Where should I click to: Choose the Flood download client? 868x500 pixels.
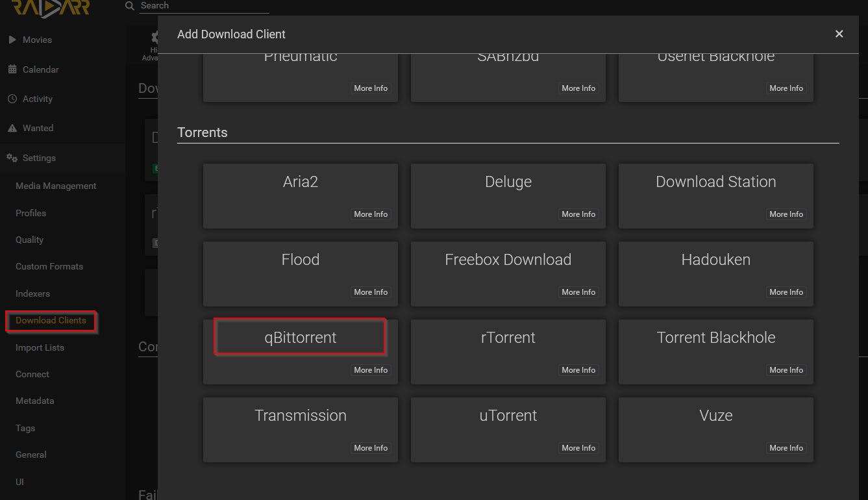301,273
